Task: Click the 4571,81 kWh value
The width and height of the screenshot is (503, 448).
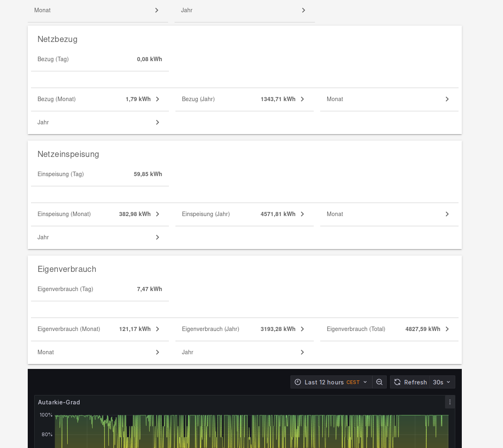Action: [x=278, y=214]
